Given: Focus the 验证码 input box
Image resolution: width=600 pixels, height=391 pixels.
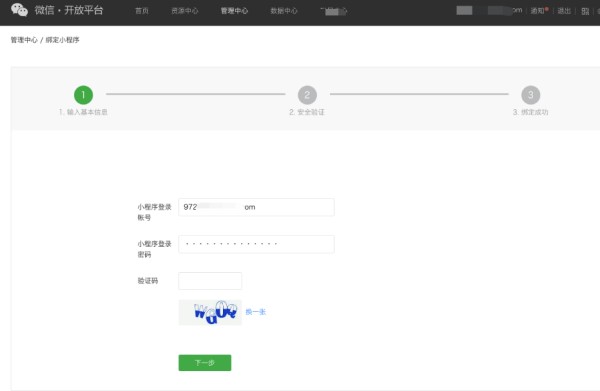Looking at the screenshot, I should [210, 281].
